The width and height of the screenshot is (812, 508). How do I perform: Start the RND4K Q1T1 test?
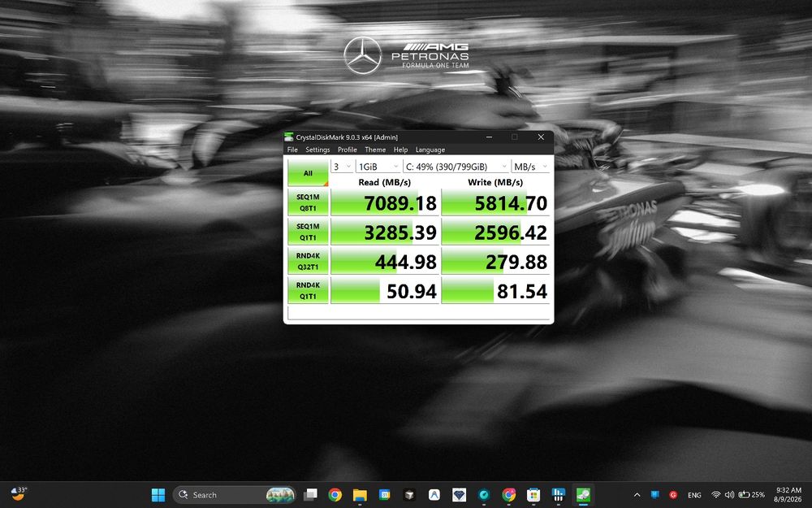(308, 290)
